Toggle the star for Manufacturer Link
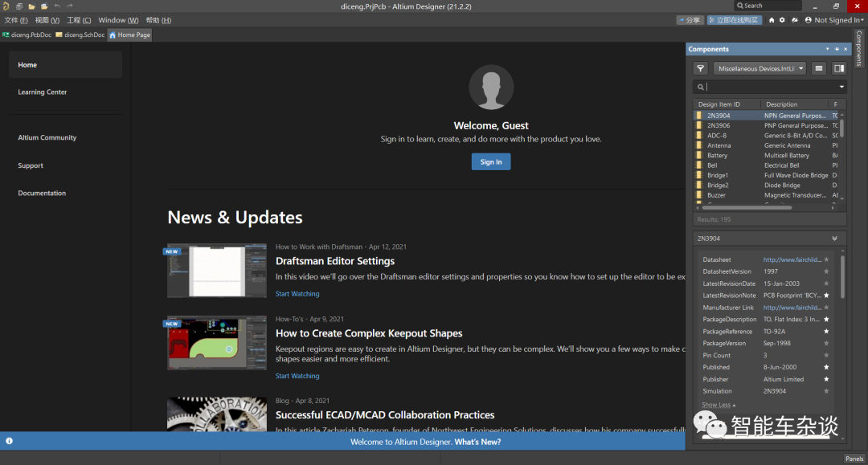The image size is (868, 465). (826, 308)
